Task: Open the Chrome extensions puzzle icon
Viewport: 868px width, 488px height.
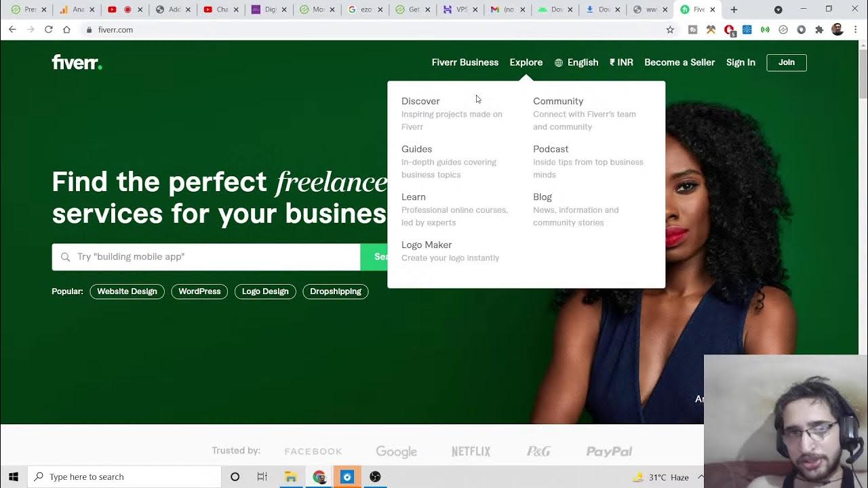Action: pos(819,30)
